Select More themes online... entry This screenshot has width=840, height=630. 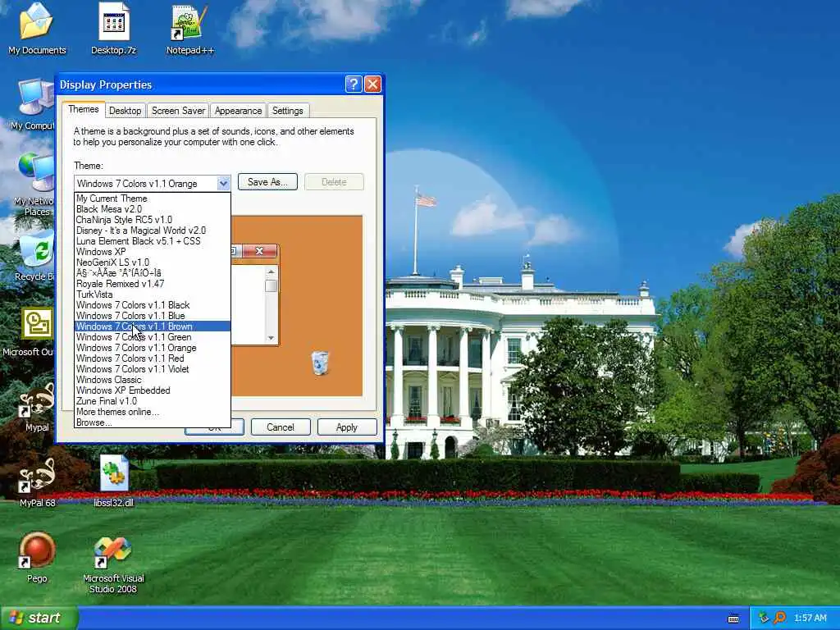click(x=152, y=413)
